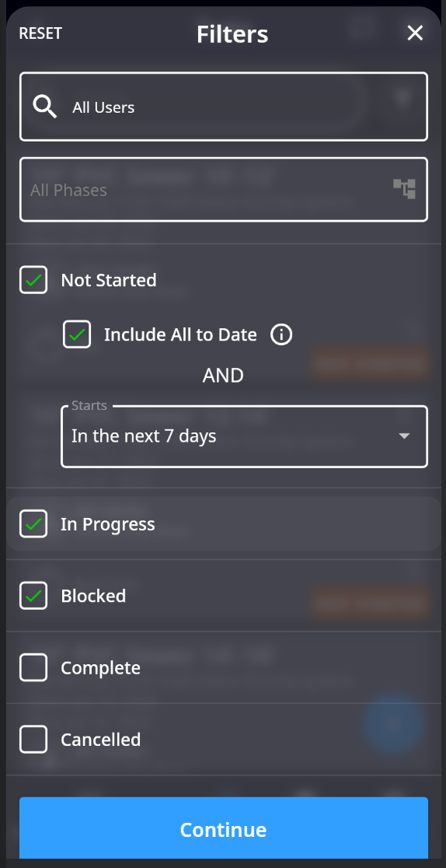Click the blue Continue button
The width and height of the screenshot is (446, 868).
[x=224, y=828]
